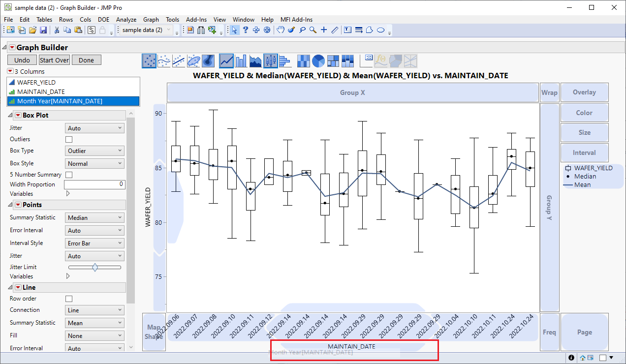626x364 pixels.
Task: Select the Heatmap element icon
Action: (303, 61)
